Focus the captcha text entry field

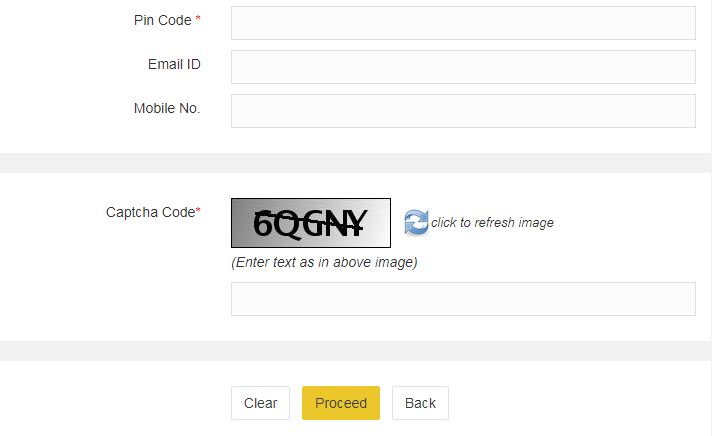pyautogui.click(x=463, y=299)
